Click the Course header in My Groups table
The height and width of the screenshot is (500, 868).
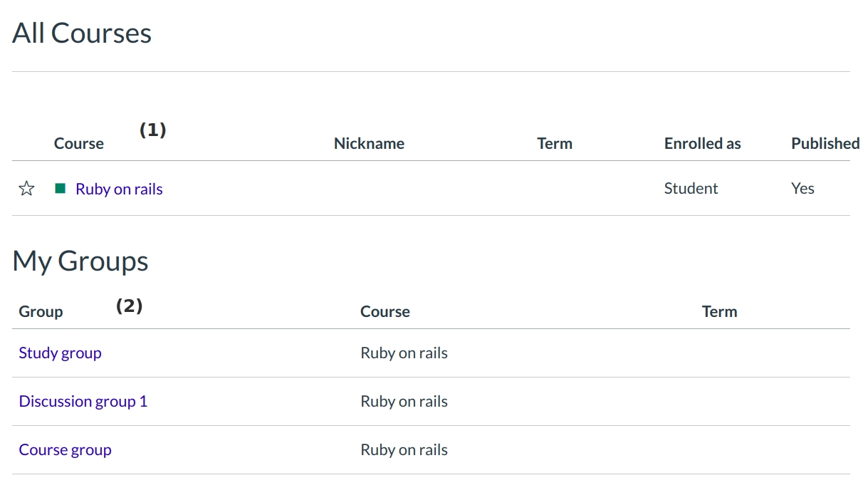[x=385, y=311]
